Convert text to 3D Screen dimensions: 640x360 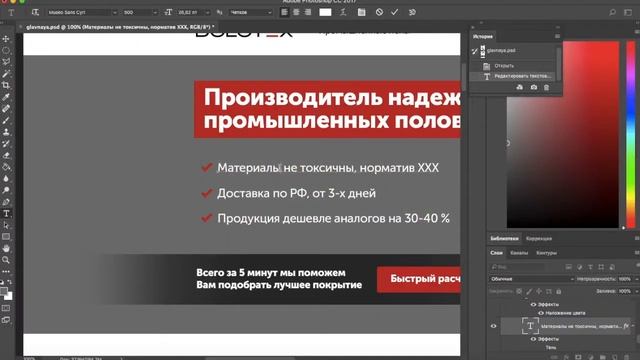coord(412,12)
